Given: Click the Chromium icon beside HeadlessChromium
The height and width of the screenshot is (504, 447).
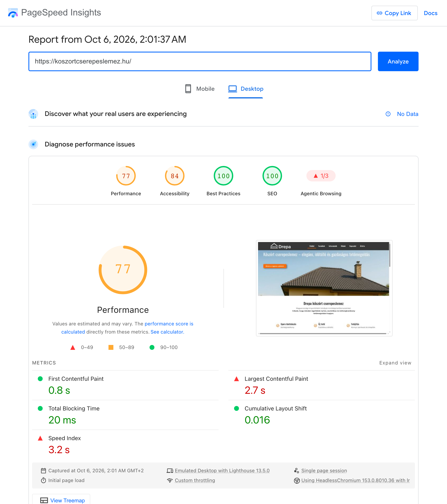Looking at the screenshot, I should click(297, 481).
